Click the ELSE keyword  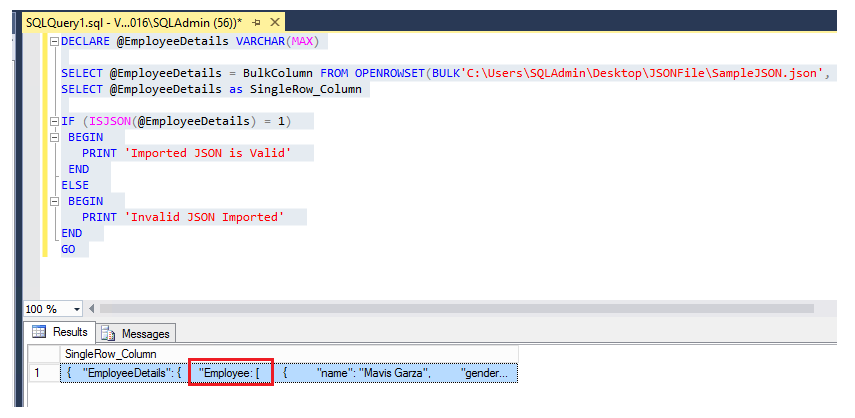[x=75, y=185]
